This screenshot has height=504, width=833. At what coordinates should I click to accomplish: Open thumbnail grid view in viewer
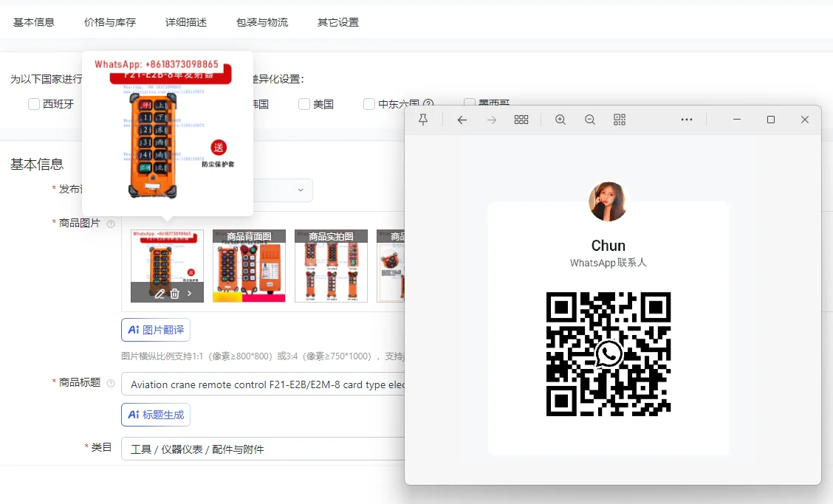[521, 120]
